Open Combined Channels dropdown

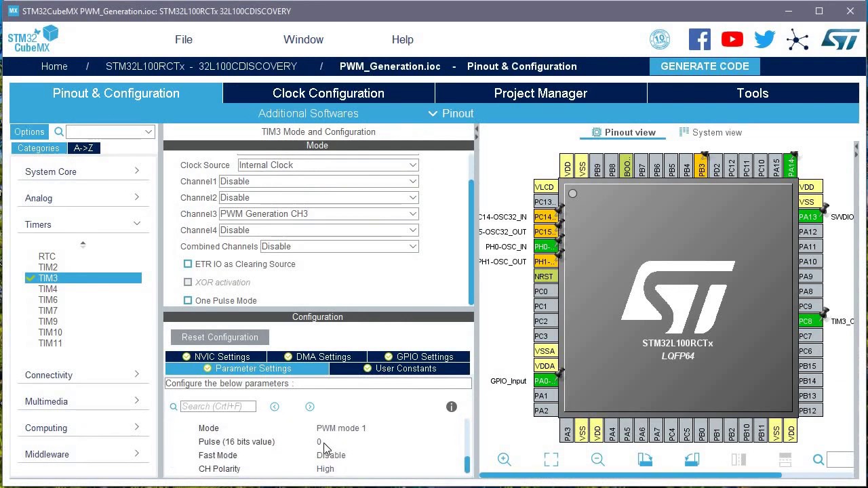click(x=339, y=246)
